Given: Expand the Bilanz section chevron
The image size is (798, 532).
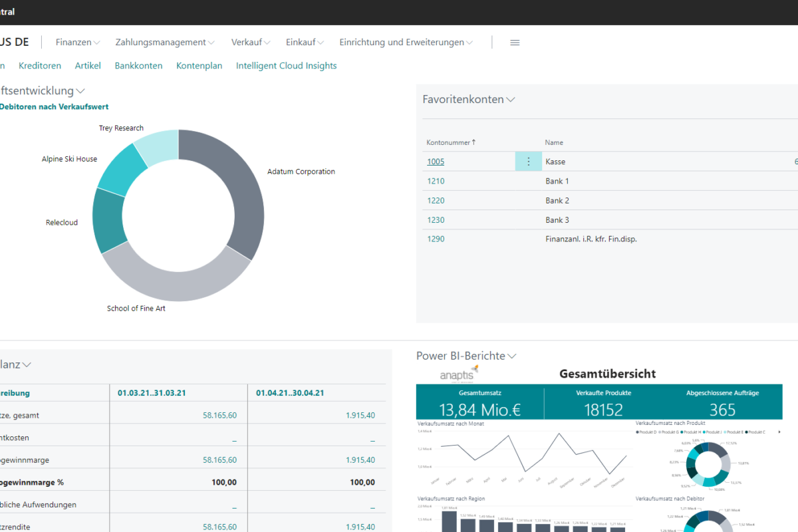Looking at the screenshot, I should point(27,364).
